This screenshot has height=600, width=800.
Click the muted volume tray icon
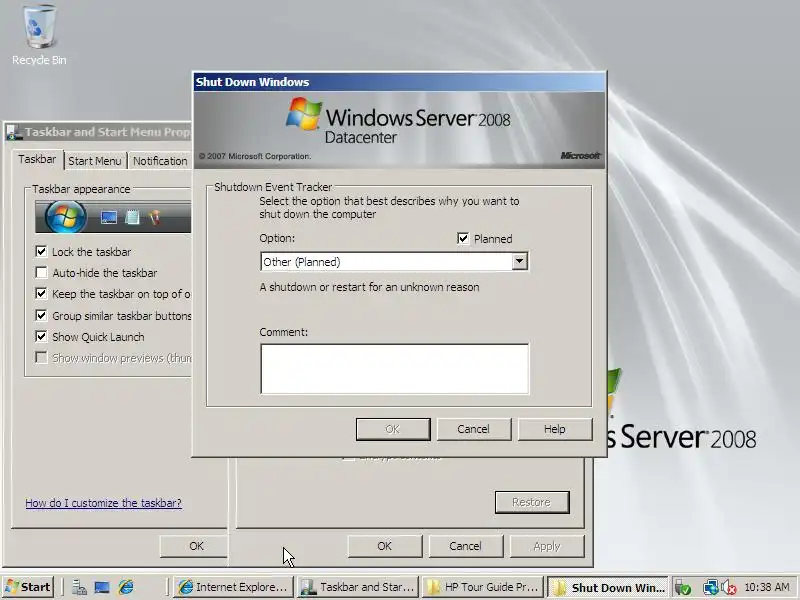(x=729, y=588)
